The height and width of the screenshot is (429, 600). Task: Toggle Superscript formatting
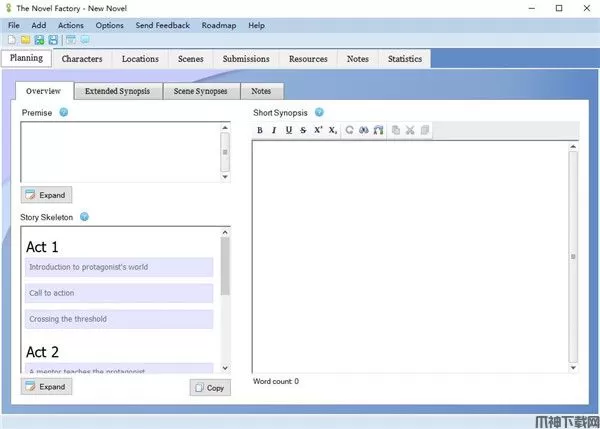[318, 131]
